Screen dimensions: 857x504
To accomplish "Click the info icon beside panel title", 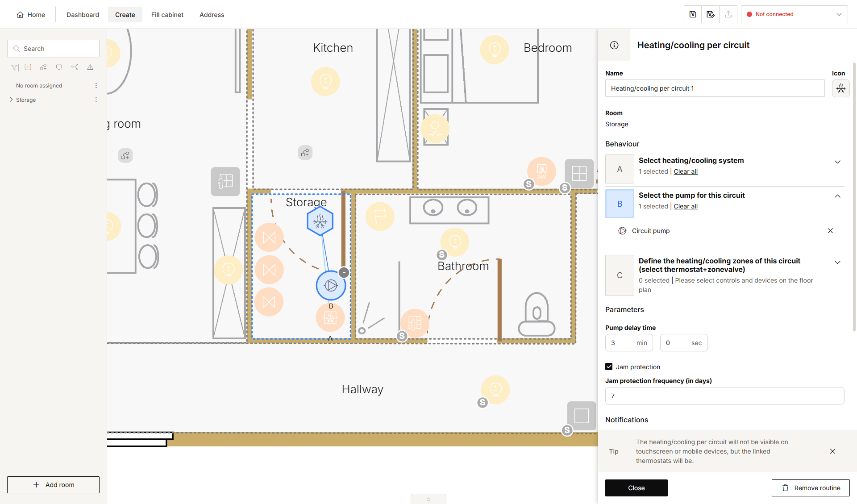I will pos(614,45).
